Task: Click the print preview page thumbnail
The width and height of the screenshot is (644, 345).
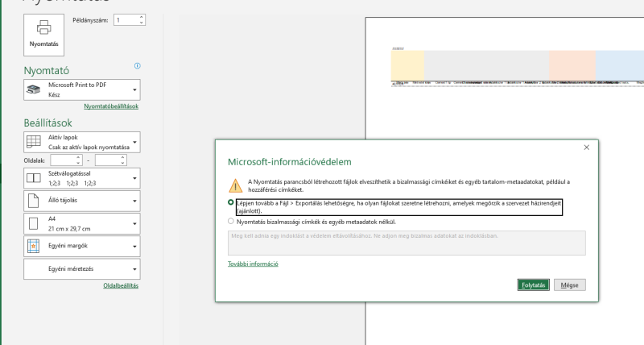Action: coord(505,181)
